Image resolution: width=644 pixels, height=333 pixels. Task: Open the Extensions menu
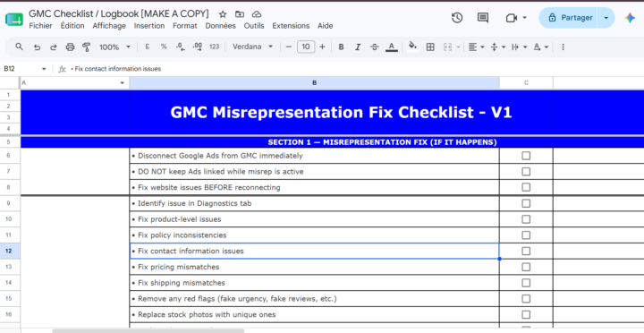click(291, 26)
